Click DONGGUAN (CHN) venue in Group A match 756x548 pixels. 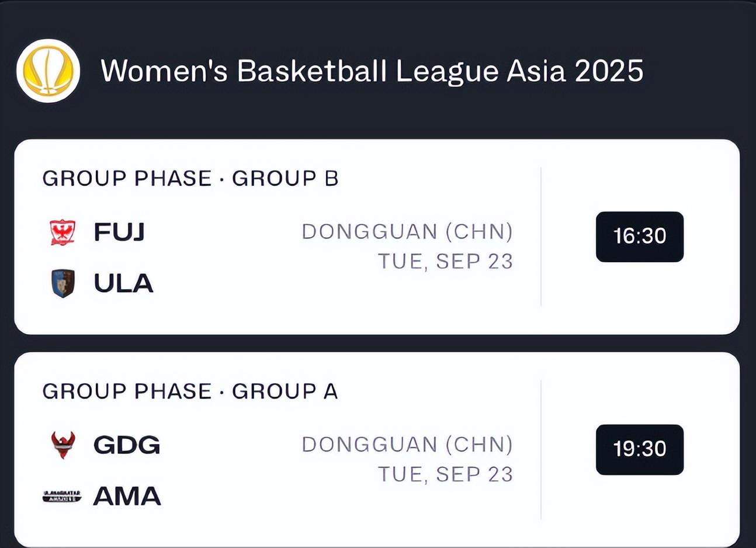(x=407, y=445)
